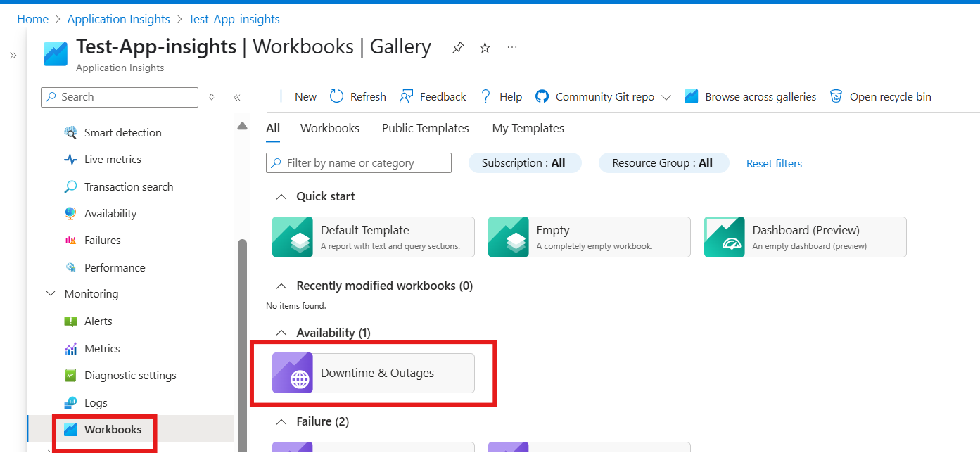Click the Logs icon in sidebar
The image size is (980, 453).
70,402
